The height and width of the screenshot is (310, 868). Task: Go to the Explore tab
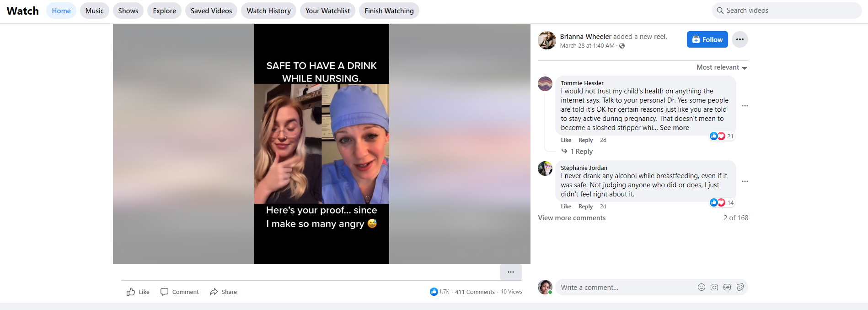click(x=165, y=11)
